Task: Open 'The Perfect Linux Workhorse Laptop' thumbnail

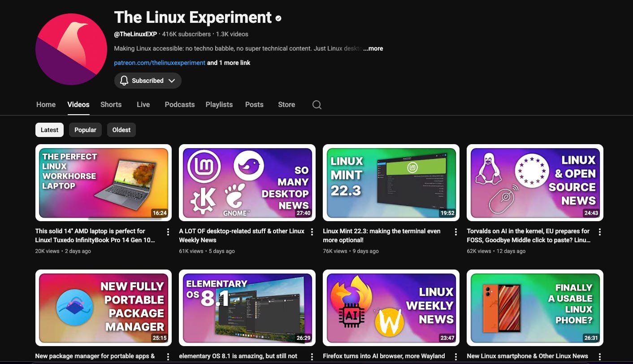Action: coord(104,183)
